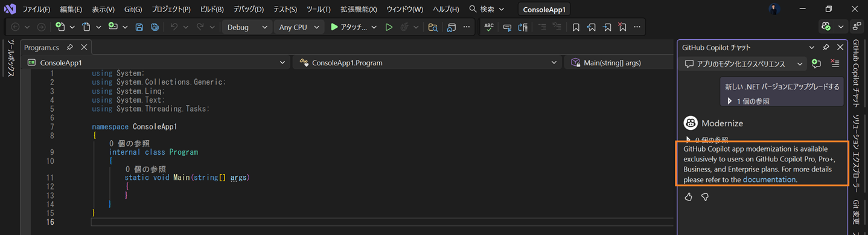
Task: Click the '0 個の参照' lens above class Program
Action: [x=129, y=144]
